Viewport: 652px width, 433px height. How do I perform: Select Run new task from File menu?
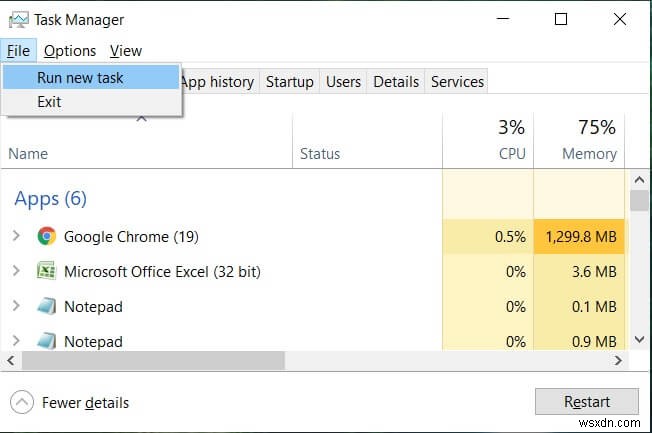(80, 77)
